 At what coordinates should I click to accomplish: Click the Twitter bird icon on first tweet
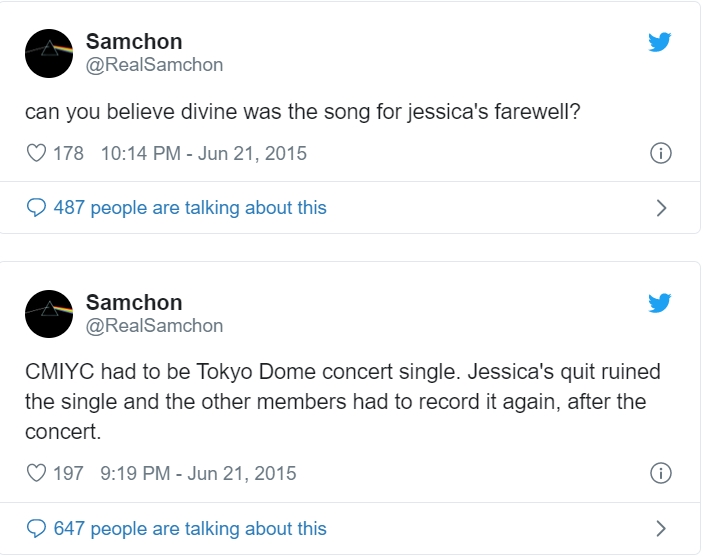[x=659, y=42]
